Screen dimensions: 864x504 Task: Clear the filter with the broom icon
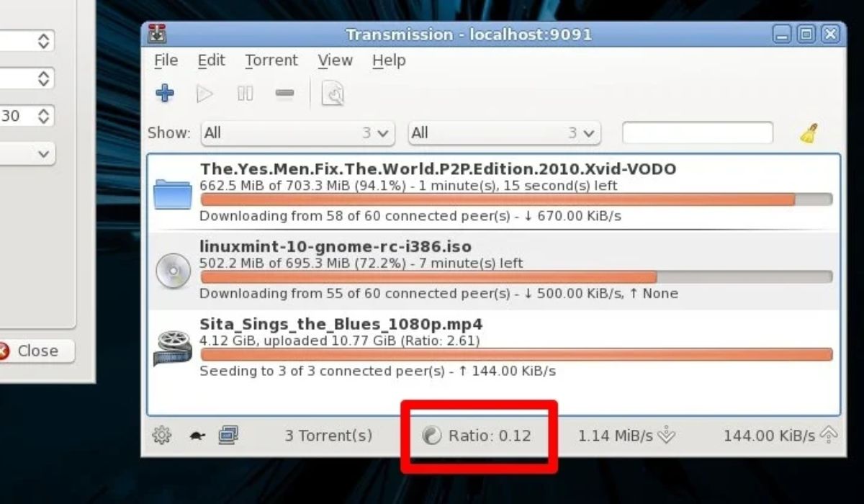[x=809, y=133]
